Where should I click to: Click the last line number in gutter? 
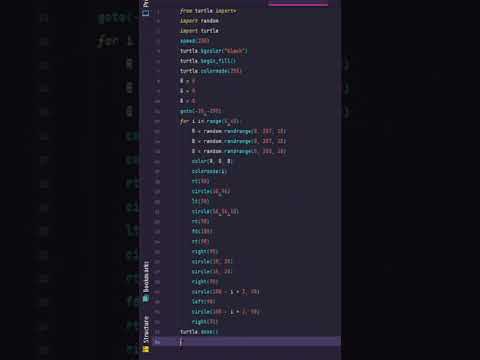click(158, 342)
